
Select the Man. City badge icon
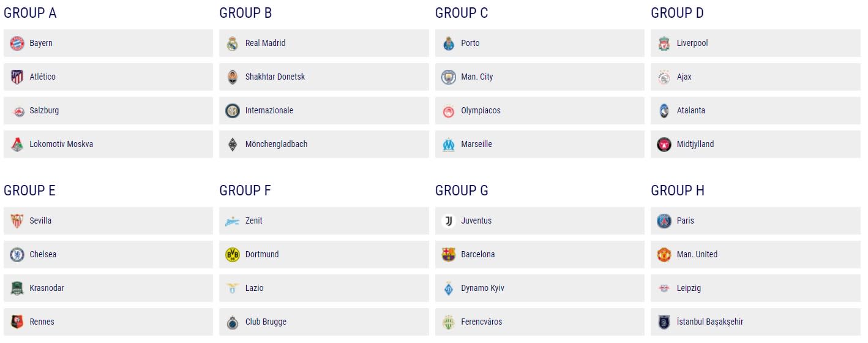(x=449, y=77)
